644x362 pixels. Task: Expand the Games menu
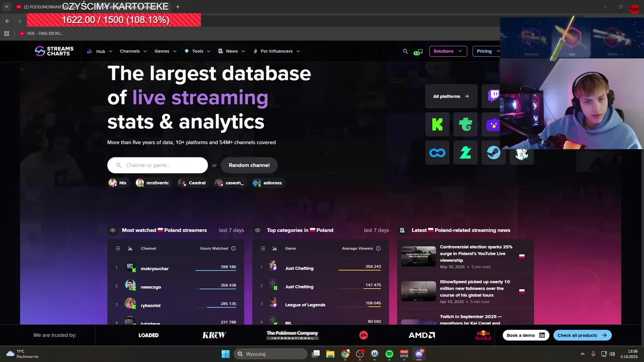point(166,51)
